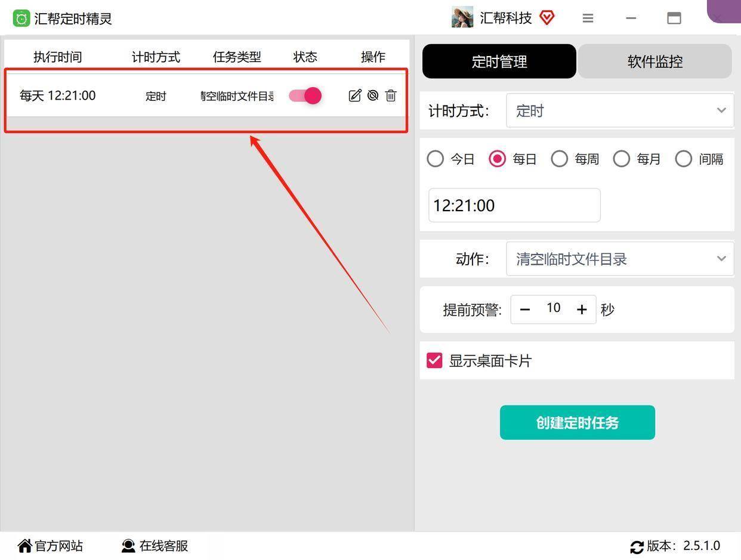Viewport: 741px width, 560px height.
Task: Switch to the 软件监控 tab
Action: pos(654,61)
